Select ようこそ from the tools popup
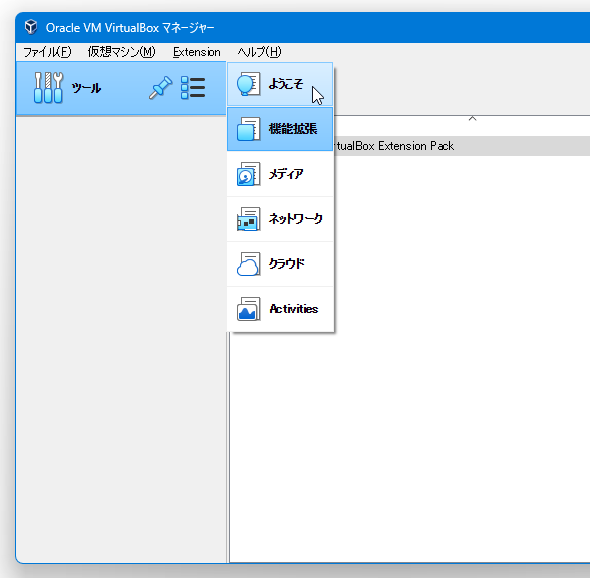This screenshot has height=578, width=590. click(280, 84)
